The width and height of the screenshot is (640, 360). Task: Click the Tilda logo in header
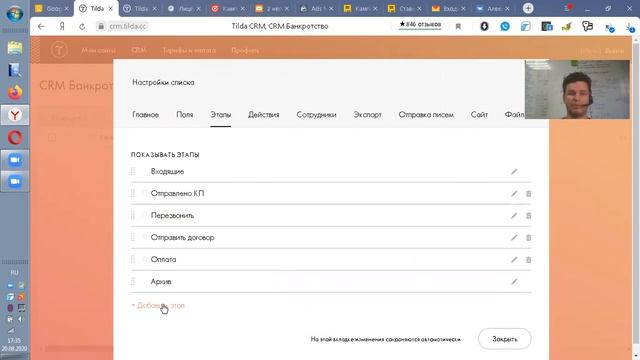[59, 50]
